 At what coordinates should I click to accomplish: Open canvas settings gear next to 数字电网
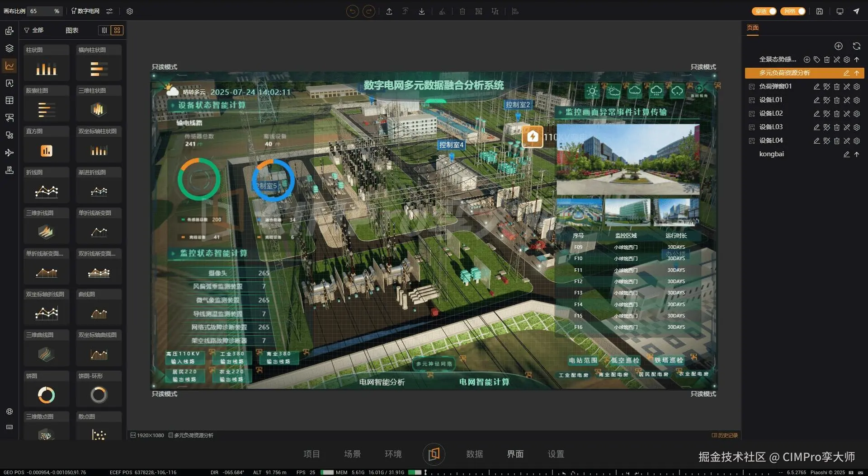point(130,11)
